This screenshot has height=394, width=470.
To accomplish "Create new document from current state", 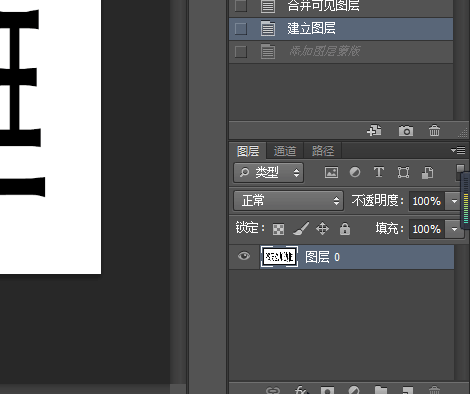I will pyautogui.click(x=374, y=131).
